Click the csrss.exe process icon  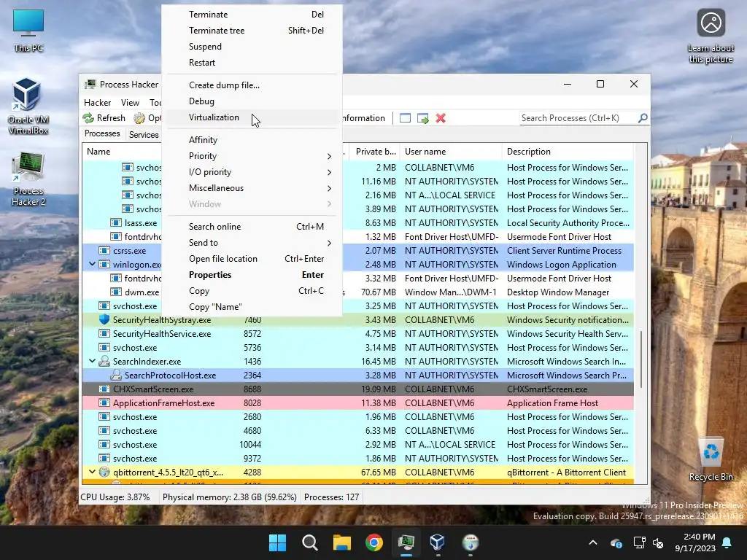pyautogui.click(x=104, y=251)
